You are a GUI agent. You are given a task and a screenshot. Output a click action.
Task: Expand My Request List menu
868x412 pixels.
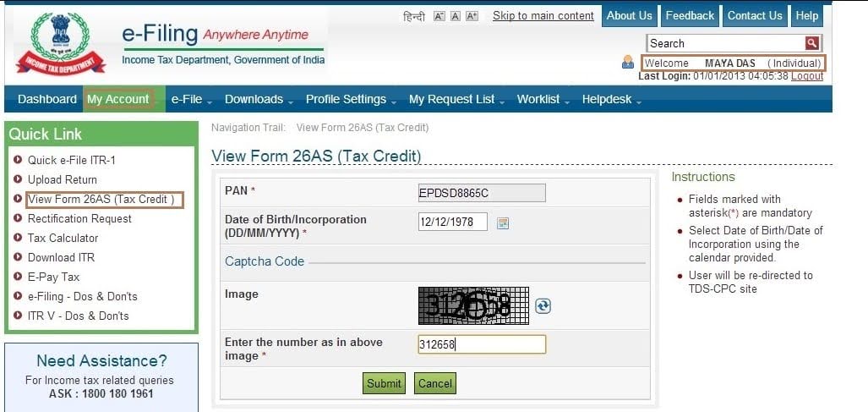[x=456, y=100]
